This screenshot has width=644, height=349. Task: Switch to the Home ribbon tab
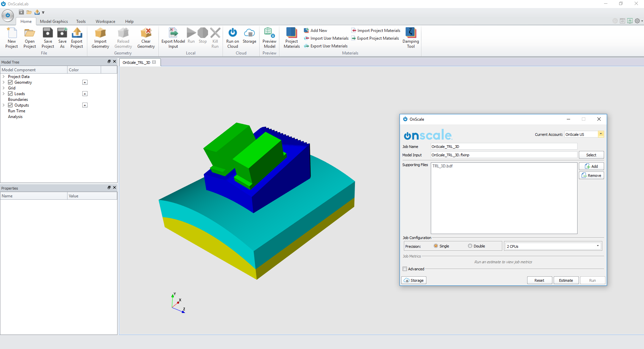click(26, 21)
